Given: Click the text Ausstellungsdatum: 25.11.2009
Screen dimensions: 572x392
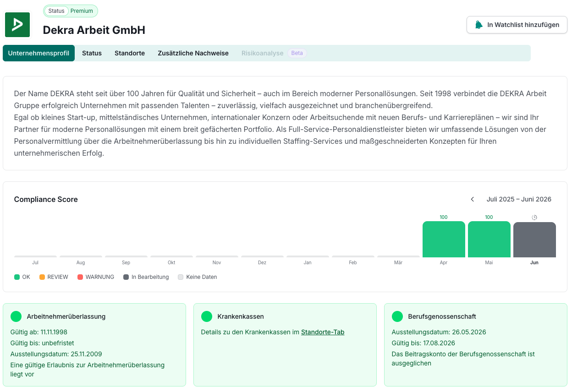Looking at the screenshot, I should coord(56,354).
